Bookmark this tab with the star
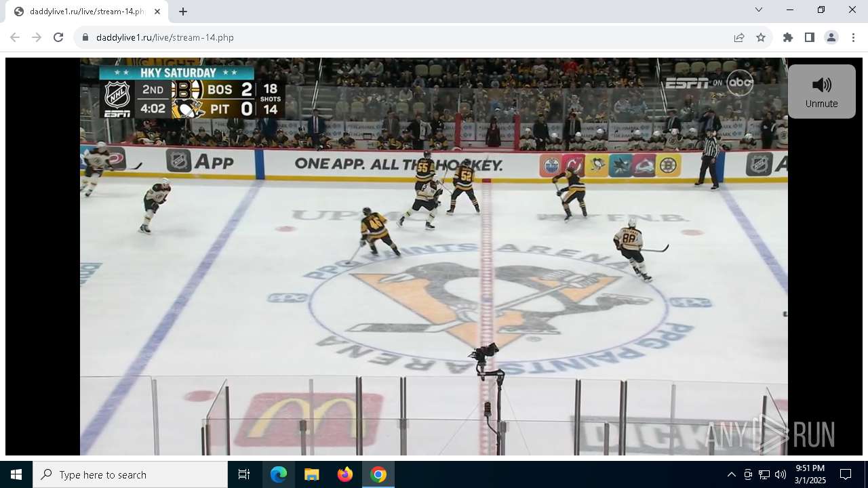The width and height of the screenshot is (868, 488). click(761, 37)
